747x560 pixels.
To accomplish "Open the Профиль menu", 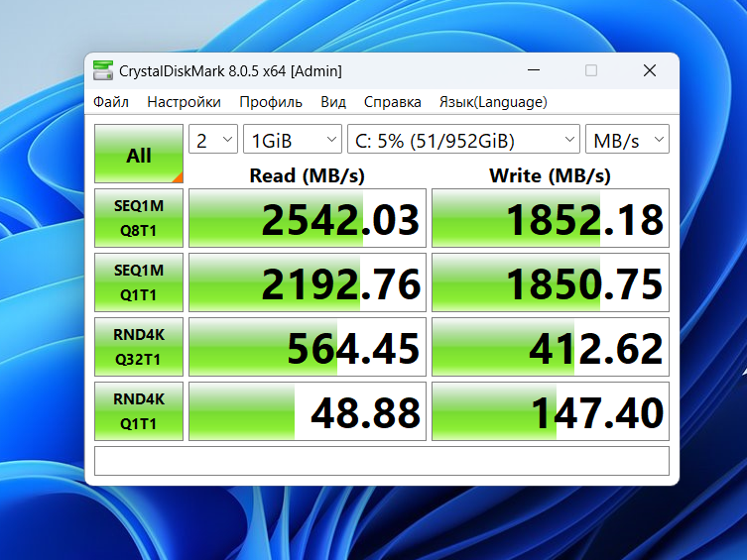I will (x=271, y=102).
